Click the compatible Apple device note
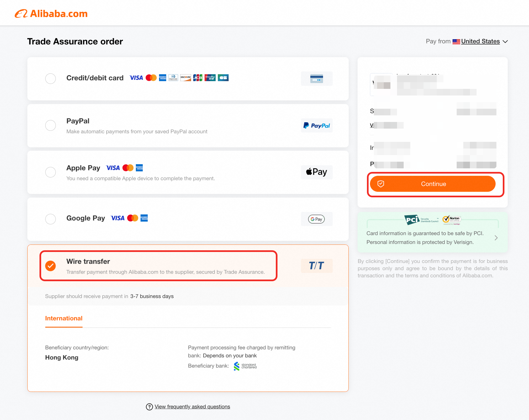 141,179
